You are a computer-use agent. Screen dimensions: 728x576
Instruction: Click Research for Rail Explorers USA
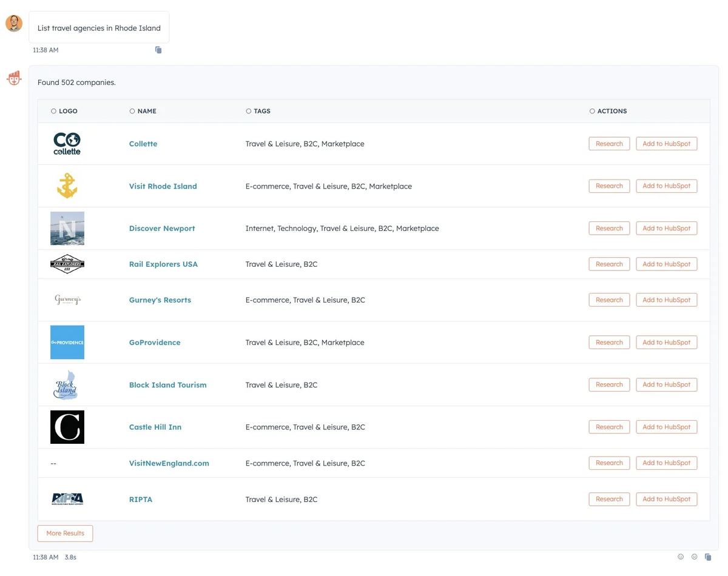[609, 264]
